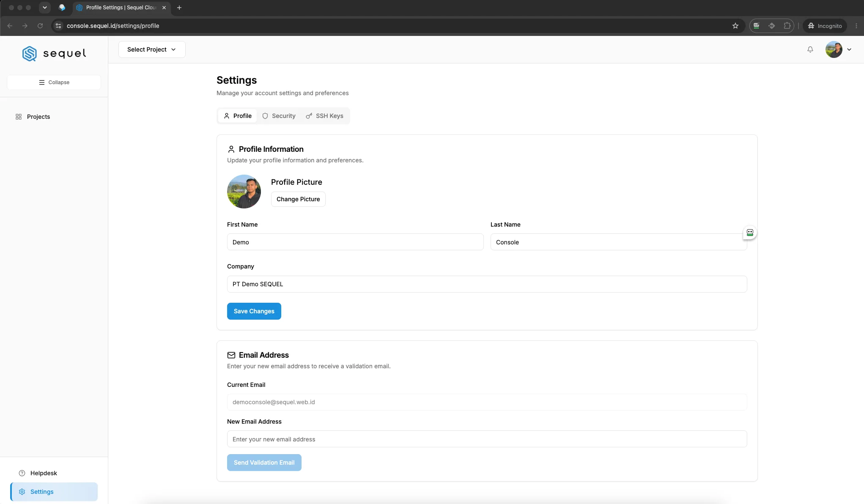The image size is (864, 504).
Task: Click the profile picture thumbnail
Action: pos(244,192)
